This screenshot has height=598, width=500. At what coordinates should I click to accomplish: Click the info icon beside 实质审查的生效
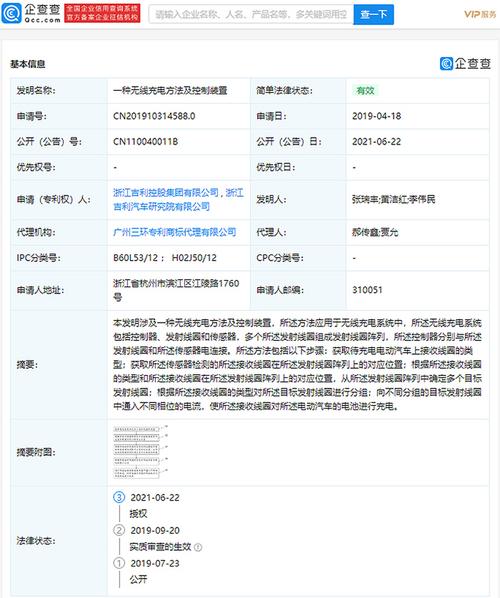pyautogui.click(x=198, y=547)
